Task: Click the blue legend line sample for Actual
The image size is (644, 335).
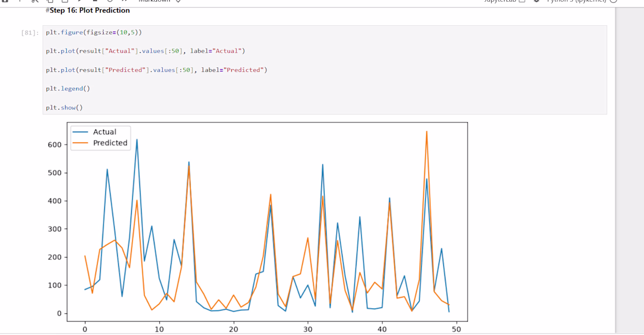Action: pos(80,132)
